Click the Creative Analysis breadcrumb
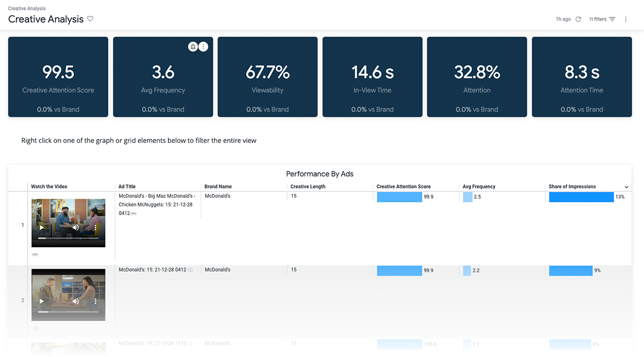 (27, 8)
